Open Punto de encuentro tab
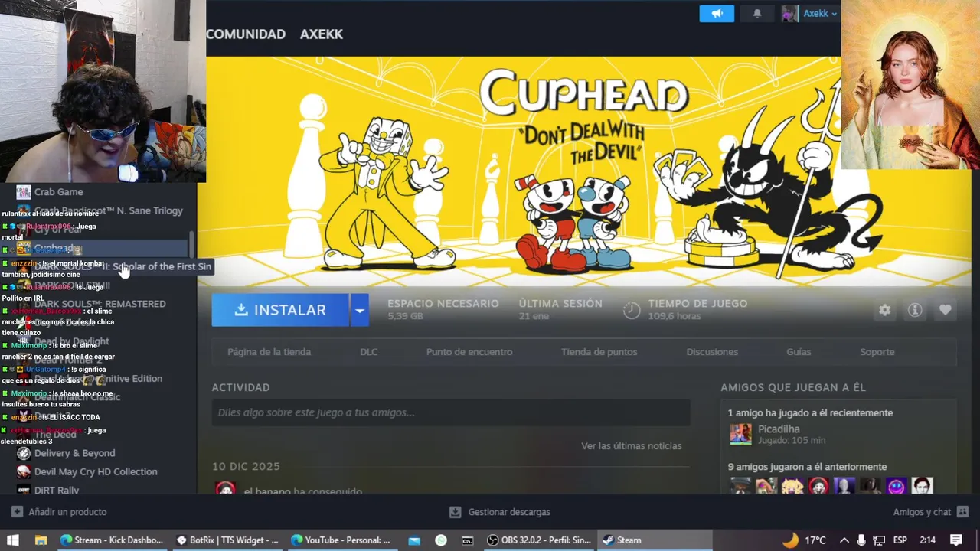 (469, 352)
